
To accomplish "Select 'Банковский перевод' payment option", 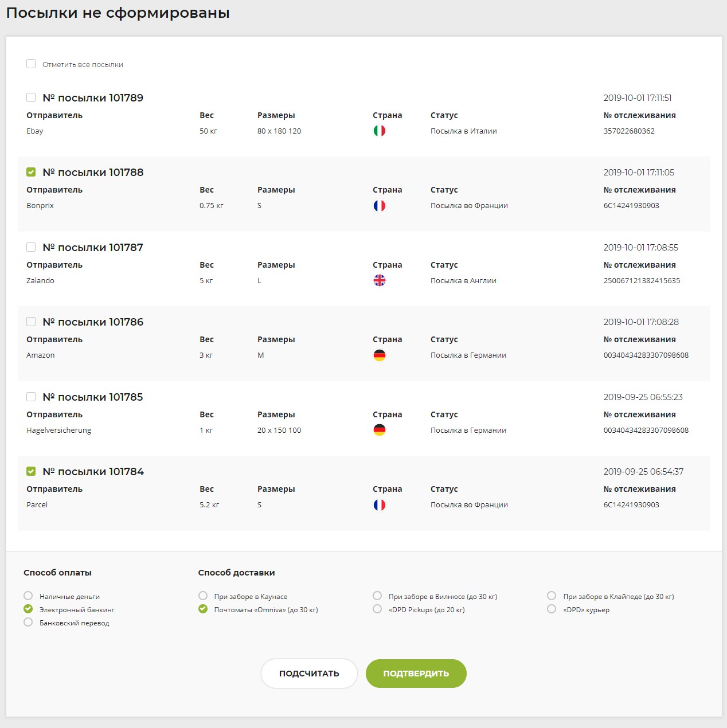I will tap(28, 623).
